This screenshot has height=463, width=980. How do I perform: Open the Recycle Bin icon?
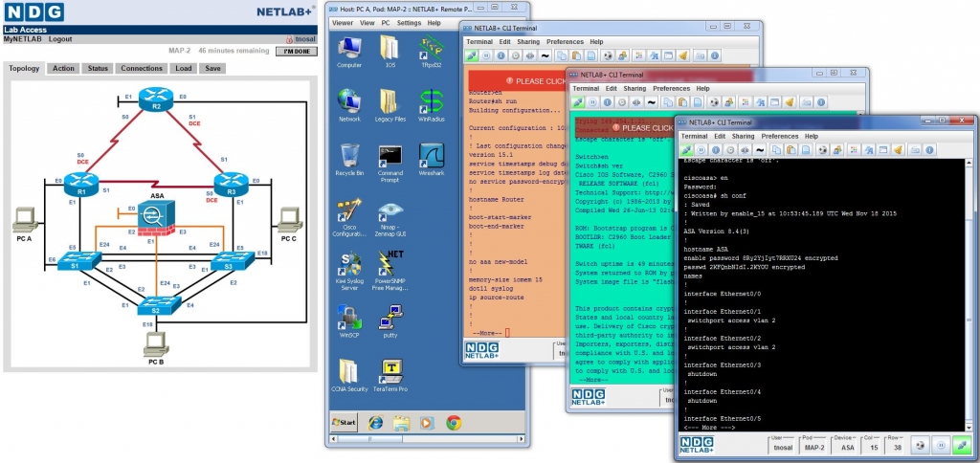[x=349, y=160]
